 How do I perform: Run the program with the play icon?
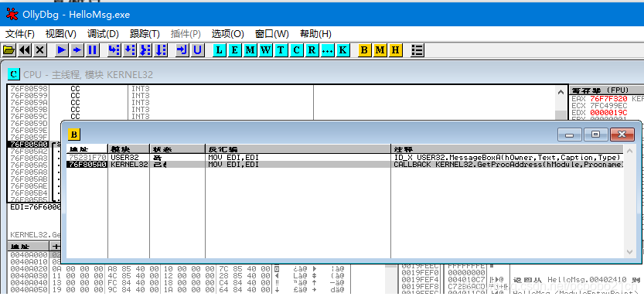click(x=62, y=50)
